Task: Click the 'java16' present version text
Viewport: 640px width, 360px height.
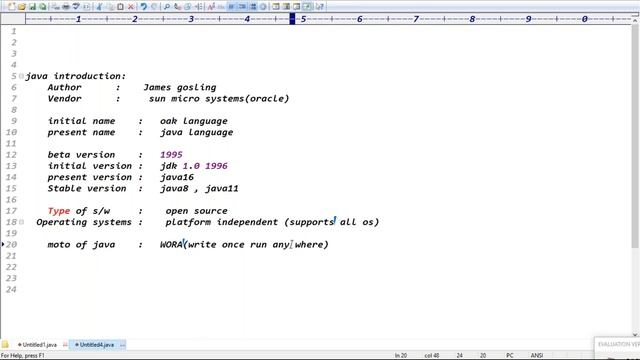Action: click(x=177, y=177)
